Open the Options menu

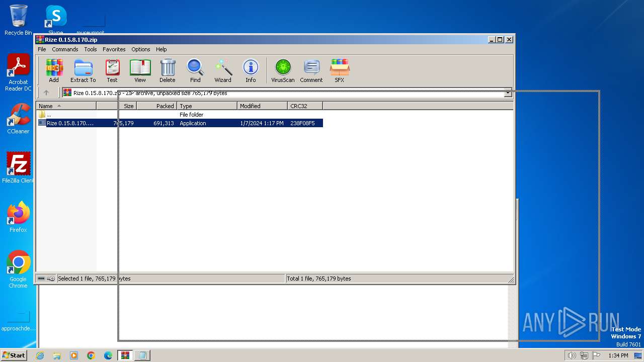141,49
